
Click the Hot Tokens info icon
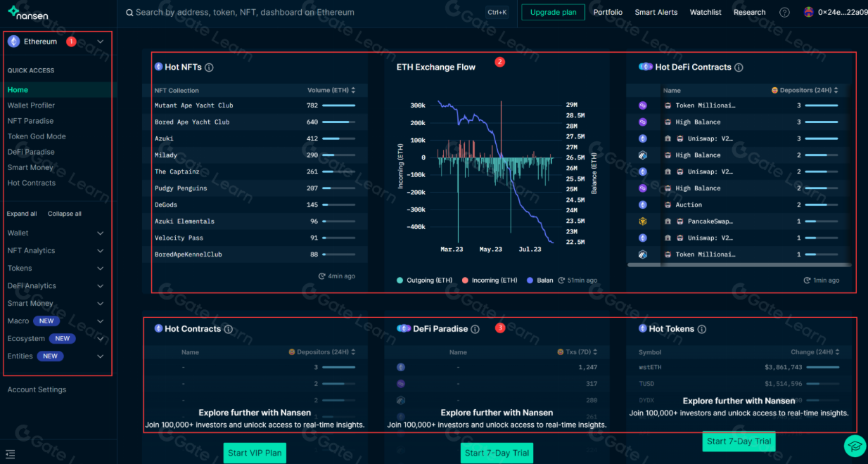pyautogui.click(x=701, y=329)
